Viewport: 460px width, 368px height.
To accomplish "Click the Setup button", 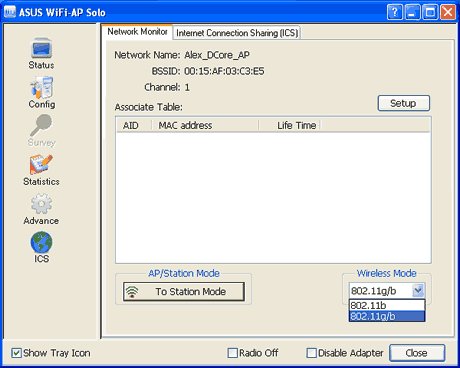I will [404, 103].
